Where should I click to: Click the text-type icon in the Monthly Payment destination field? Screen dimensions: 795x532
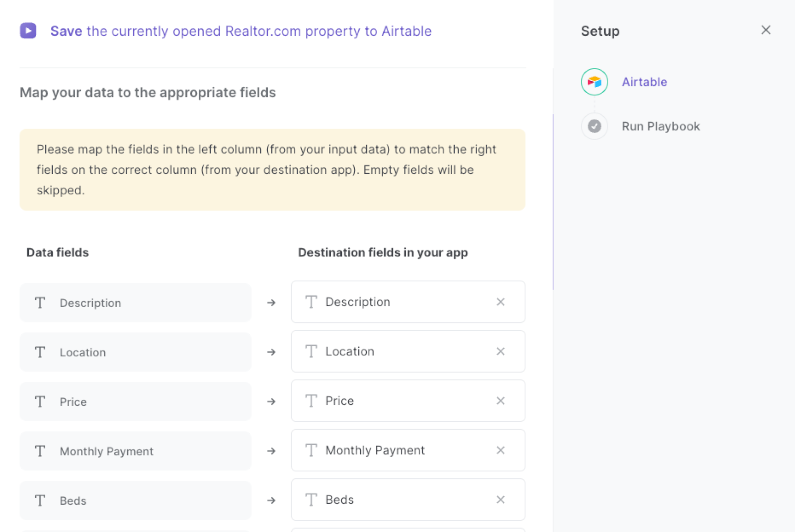(x=312, y=450)
